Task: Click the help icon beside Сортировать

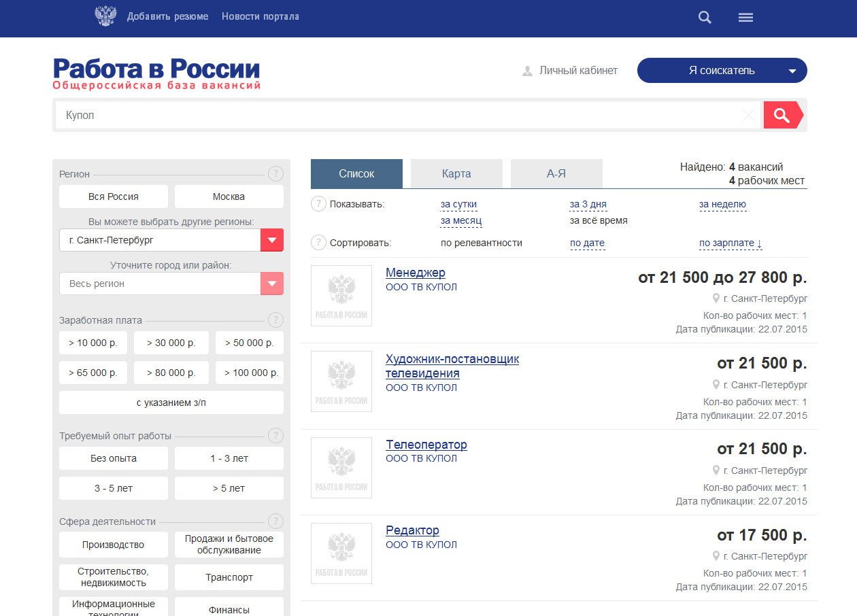Action: 318,243
